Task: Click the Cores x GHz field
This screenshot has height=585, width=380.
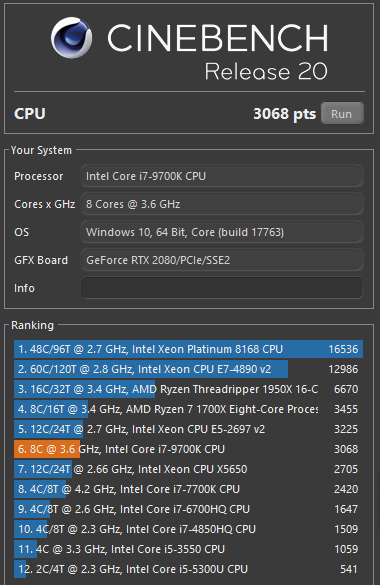Action: pos(222,204)
